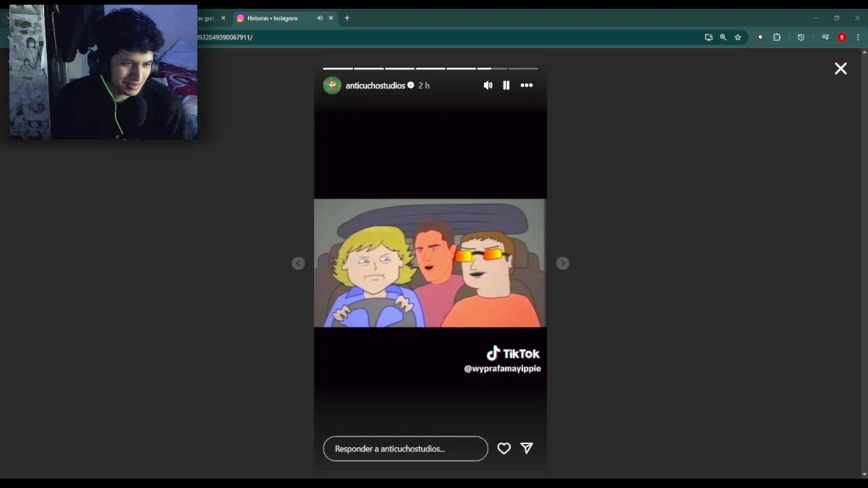Open a new browser tab
868x488 pixels.
(x=347, y=18)
